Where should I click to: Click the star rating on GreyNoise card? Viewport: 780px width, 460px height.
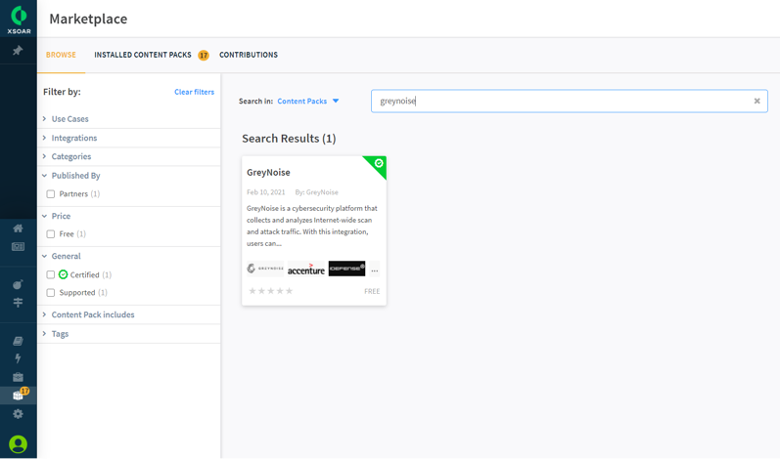click(x=271, y=291)
